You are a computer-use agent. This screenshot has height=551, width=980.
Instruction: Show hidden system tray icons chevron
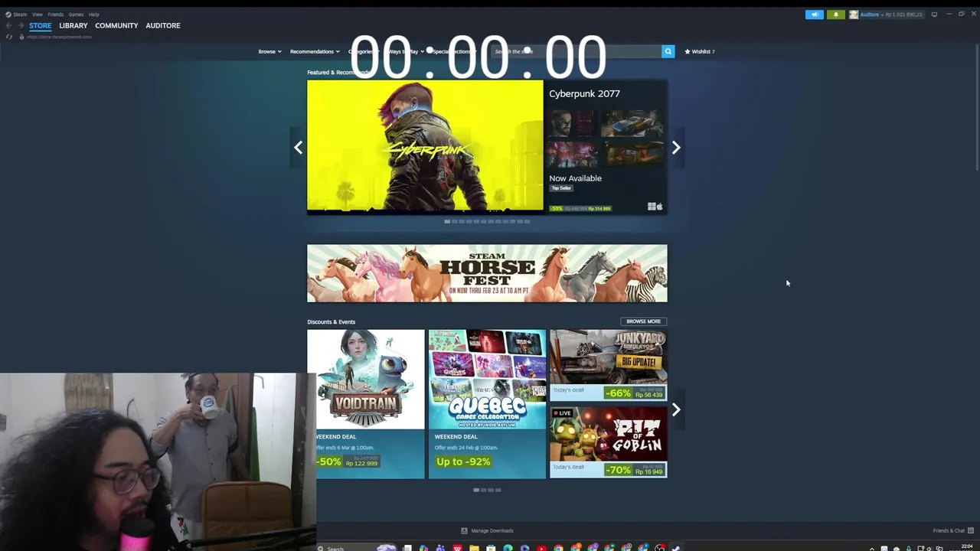click(x=871, y=548)
